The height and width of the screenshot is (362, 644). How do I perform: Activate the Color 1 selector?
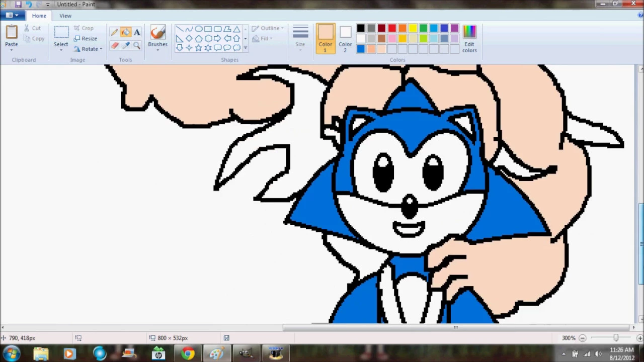(325, 38)
